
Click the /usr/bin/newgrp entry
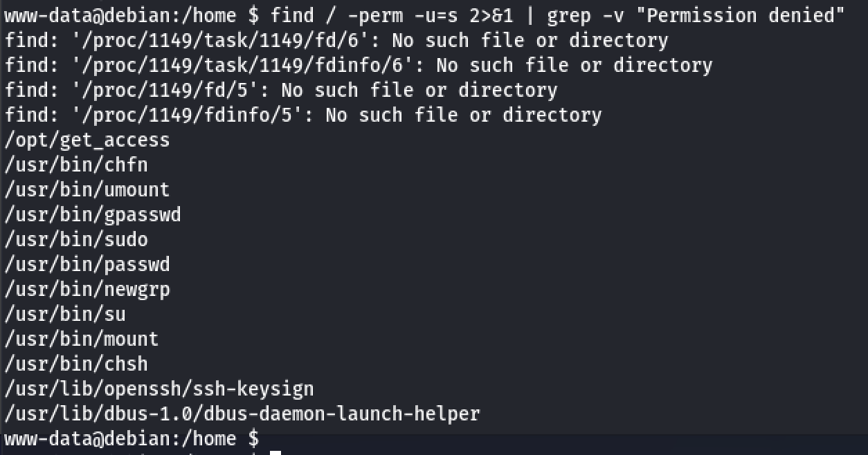[x=87, y=290]
